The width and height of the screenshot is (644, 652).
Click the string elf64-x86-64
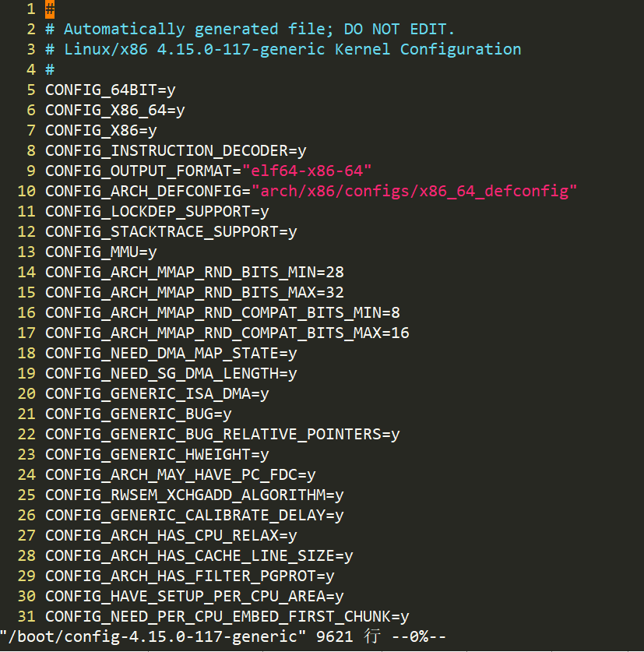click(308, 171)
